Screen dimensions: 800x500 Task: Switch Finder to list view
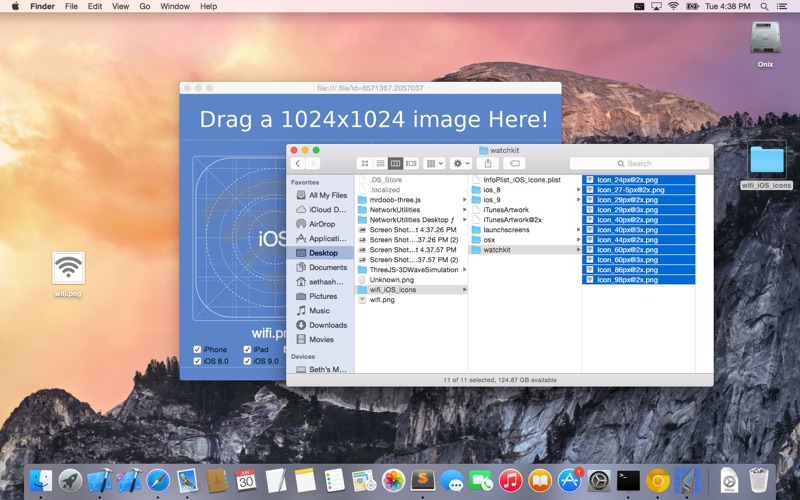pyautogui.click(x=380, y=163)
